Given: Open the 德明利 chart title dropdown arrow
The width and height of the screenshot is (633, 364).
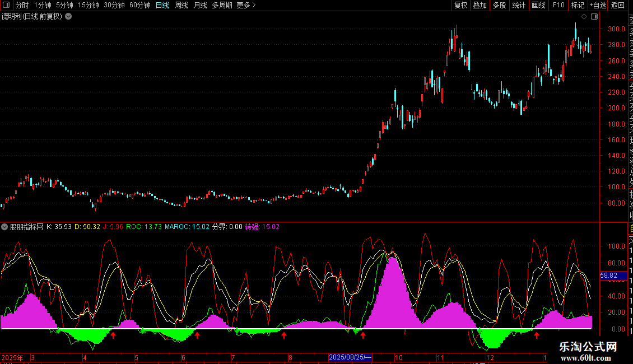Looking at the screenshot, I should click(x=68, y=16).
